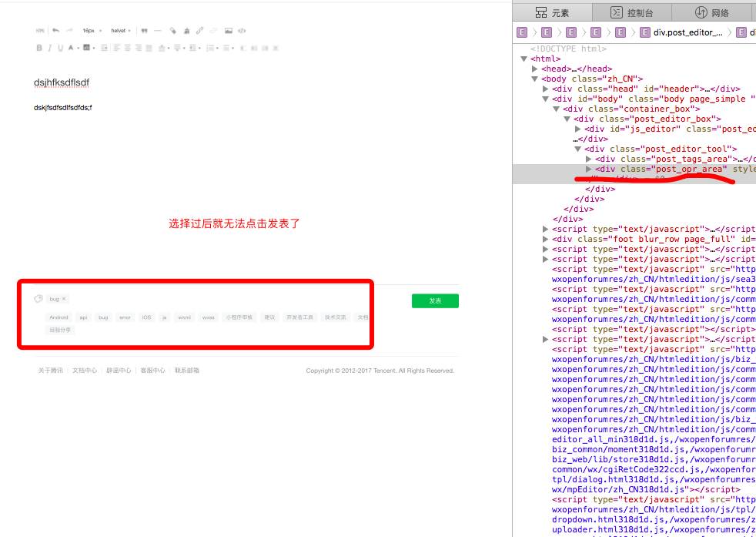Add the 经验分享 tag suggestion
756x537 pixels.
point(60,330)
